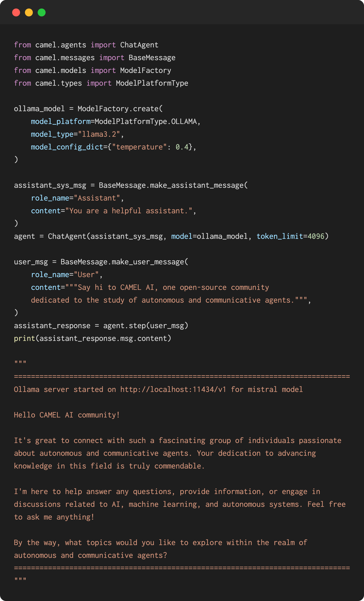364x601 pixels.
Task: Click the model_config_dict parameter name
Action: click(67, 147)
